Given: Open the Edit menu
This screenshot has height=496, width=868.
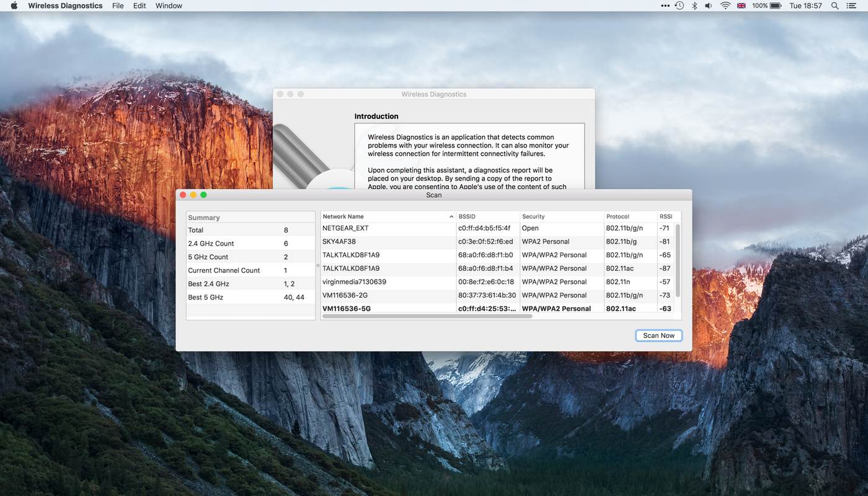Looking at the screenshot, I should point(139,6).
